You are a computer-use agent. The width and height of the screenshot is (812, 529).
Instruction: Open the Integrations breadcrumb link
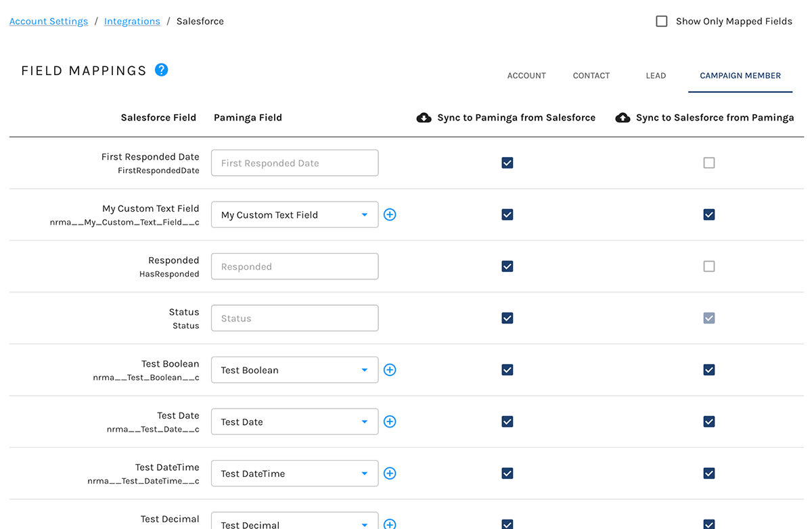[x=132, y=21]
